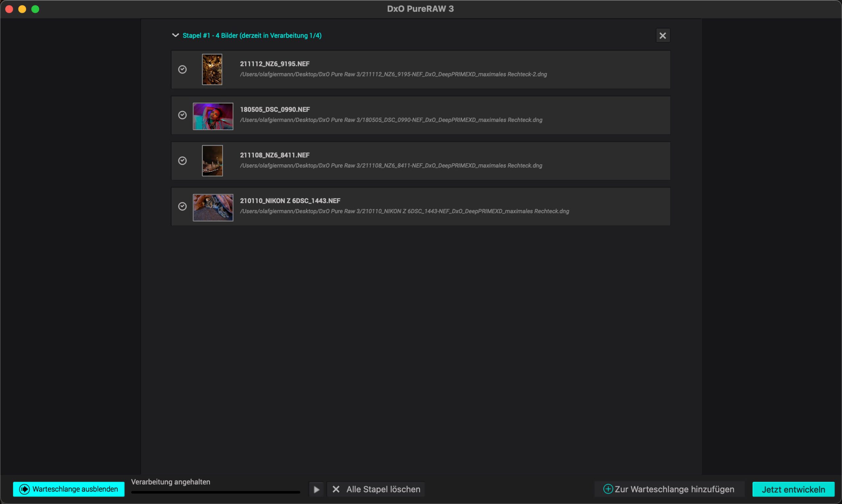This screenshot has width=842, height=504.
Task: Click the cat thumbnail of 210110_NIKON Z 6DSC_1443
Action: click(x=213, y=208)
